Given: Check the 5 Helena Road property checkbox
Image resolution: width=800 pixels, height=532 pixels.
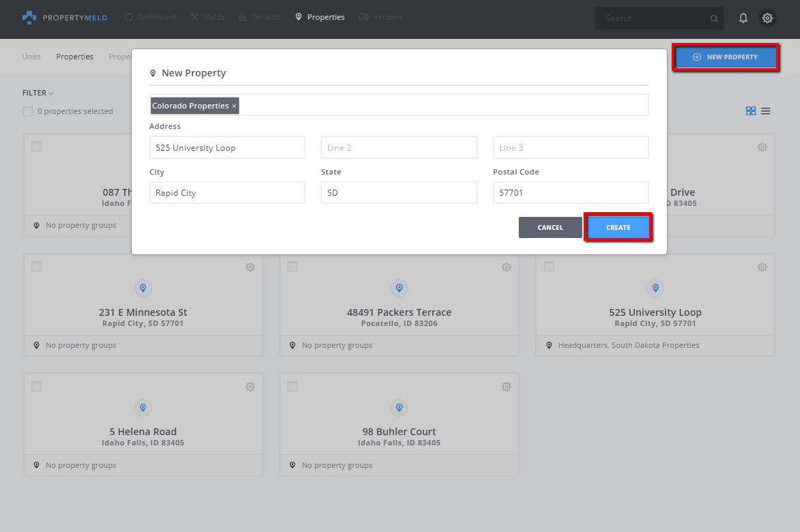Looking at the screenshot, I should click(37, 387).
